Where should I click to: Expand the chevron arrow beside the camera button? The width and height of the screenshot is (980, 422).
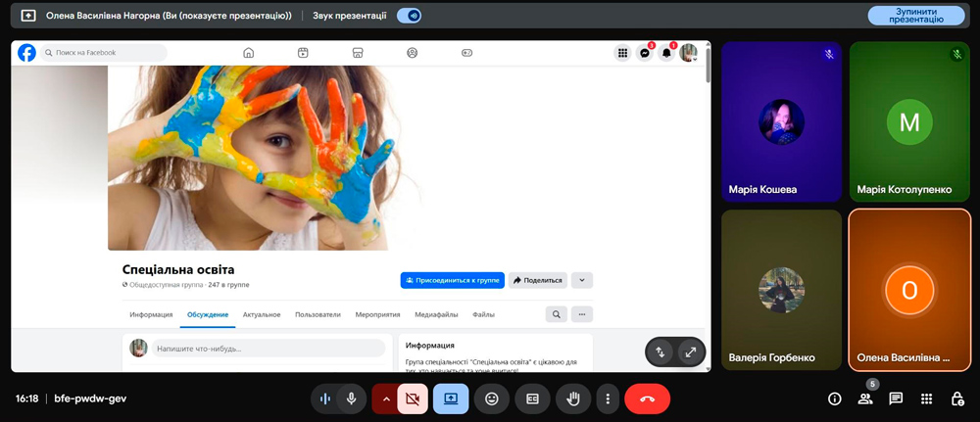click(x=385, y=399)
